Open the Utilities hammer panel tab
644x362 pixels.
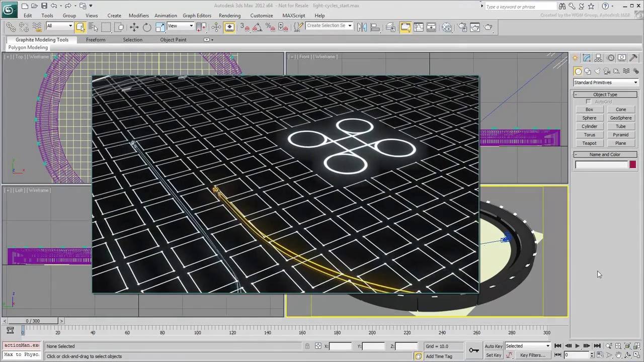coord(633,58)
